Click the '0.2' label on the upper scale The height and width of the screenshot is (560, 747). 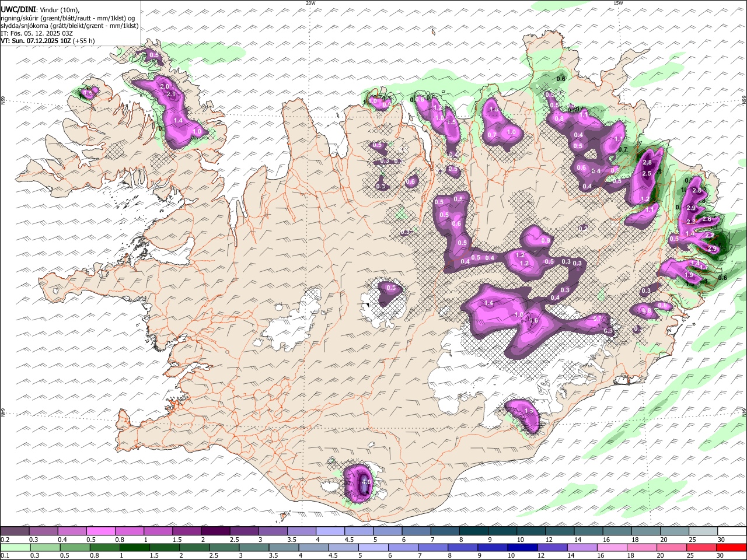point(5,540)
